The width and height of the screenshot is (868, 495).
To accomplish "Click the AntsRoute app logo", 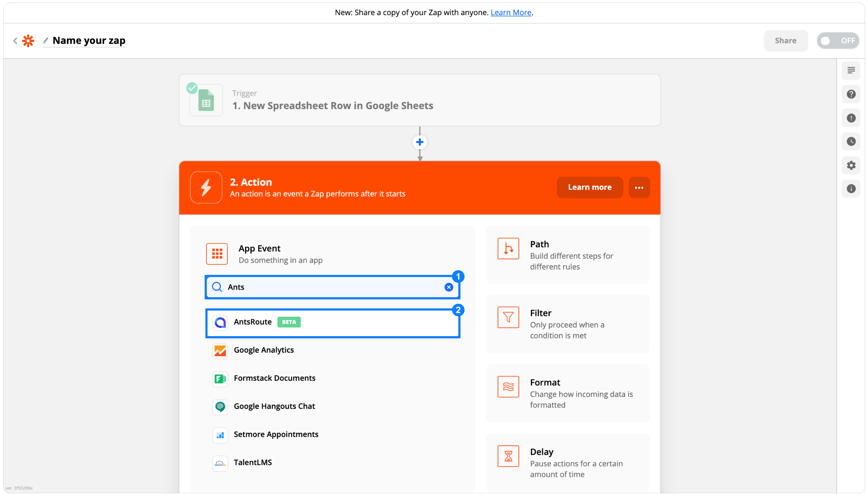I will point(220,322).
